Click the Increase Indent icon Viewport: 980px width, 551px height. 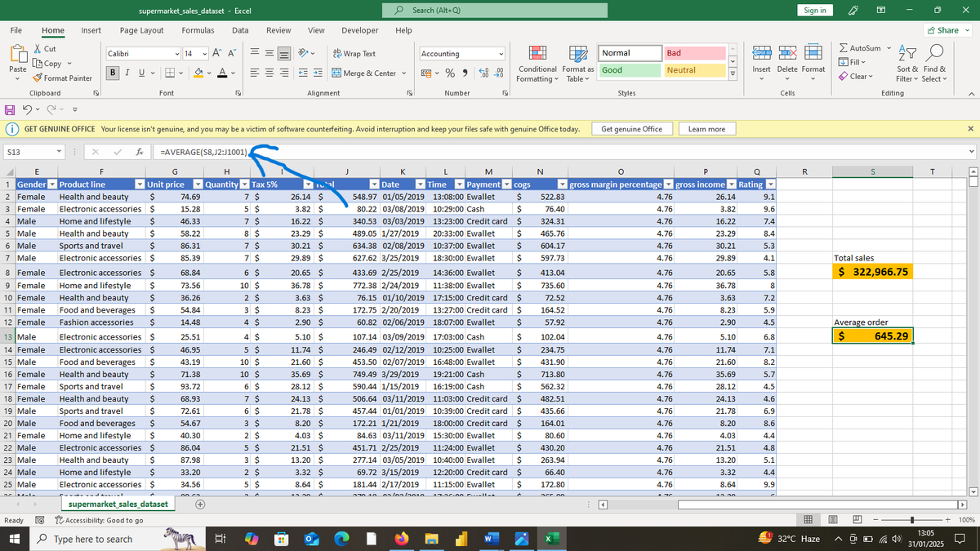(x=317, y=73)
